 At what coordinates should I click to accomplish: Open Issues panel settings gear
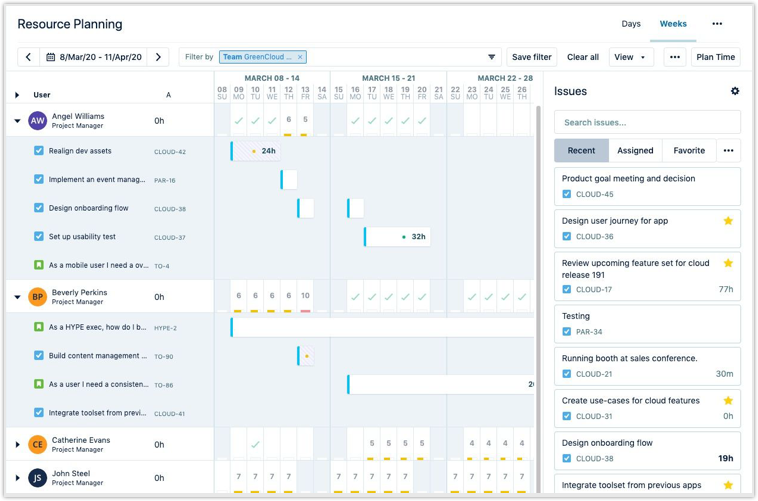[x=735, y=91]
